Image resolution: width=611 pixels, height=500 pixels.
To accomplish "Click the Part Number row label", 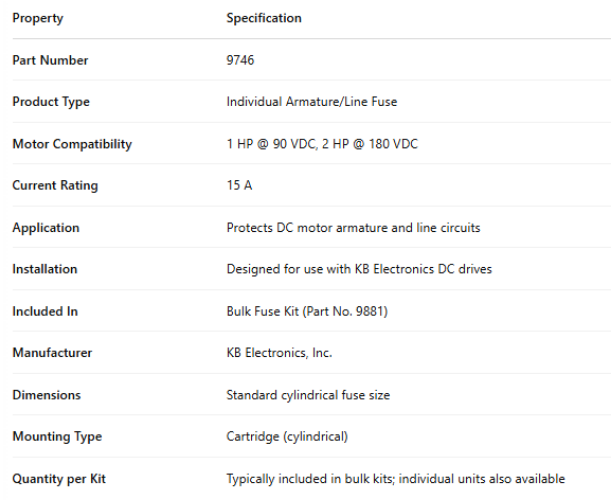I will [50, 60].
